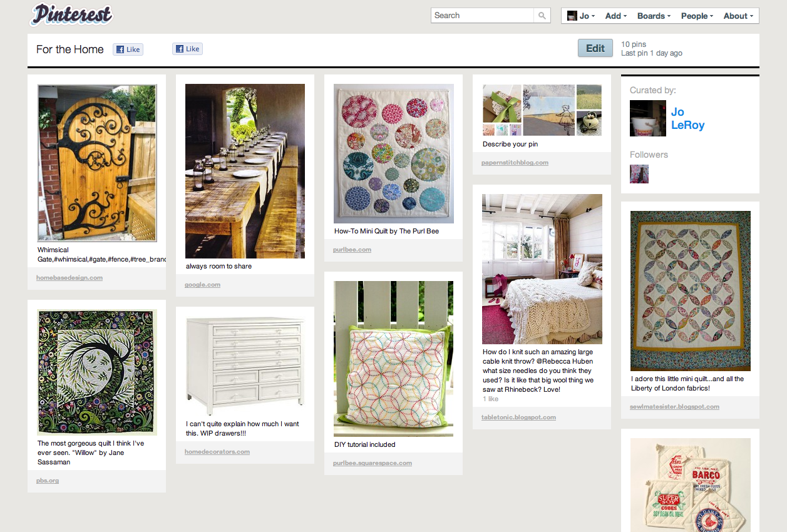Viewport: 787px width, 532px height.
Task: Click the follower avatar thumbnail
Action: [x=639, y=174]
